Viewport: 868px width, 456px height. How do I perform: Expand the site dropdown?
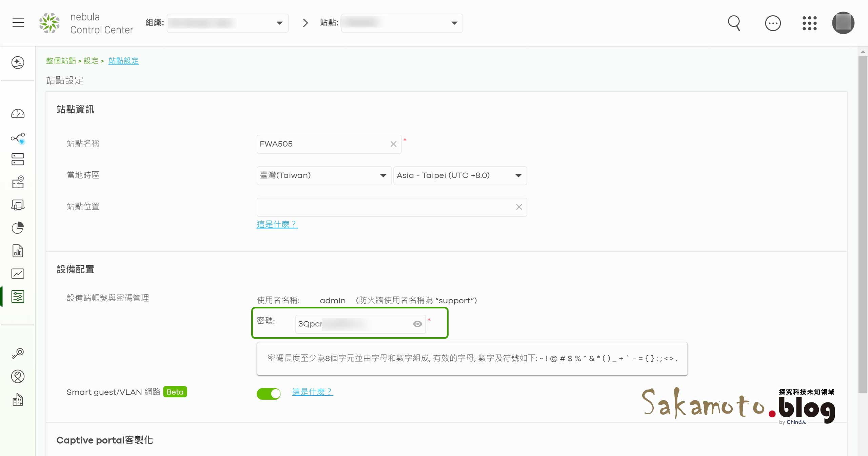point(402,23)
